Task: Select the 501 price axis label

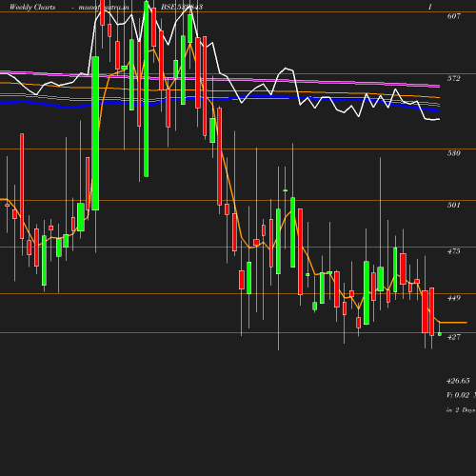Action: click(x=453, y=205)
